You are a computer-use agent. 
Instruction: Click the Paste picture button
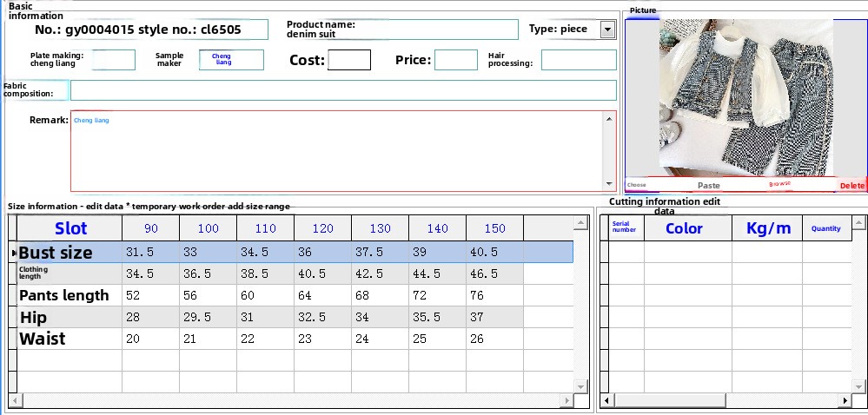click(x=709, y=185)
